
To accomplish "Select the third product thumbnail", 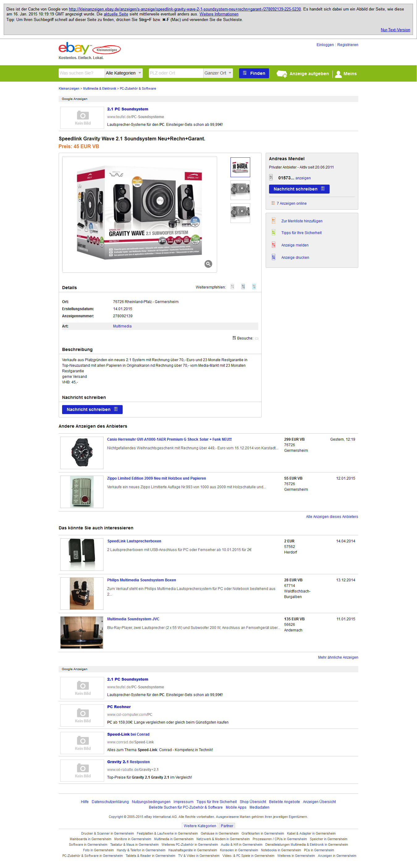I will 240,213.
